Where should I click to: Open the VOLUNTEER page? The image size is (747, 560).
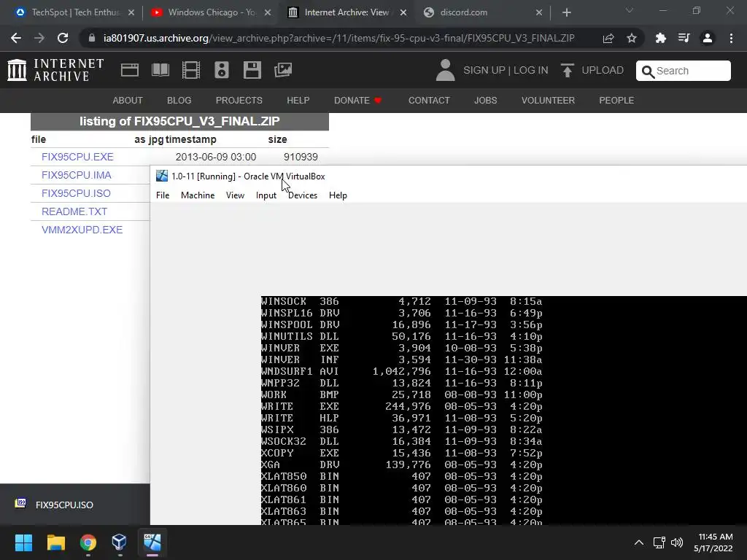pos(548,101)
